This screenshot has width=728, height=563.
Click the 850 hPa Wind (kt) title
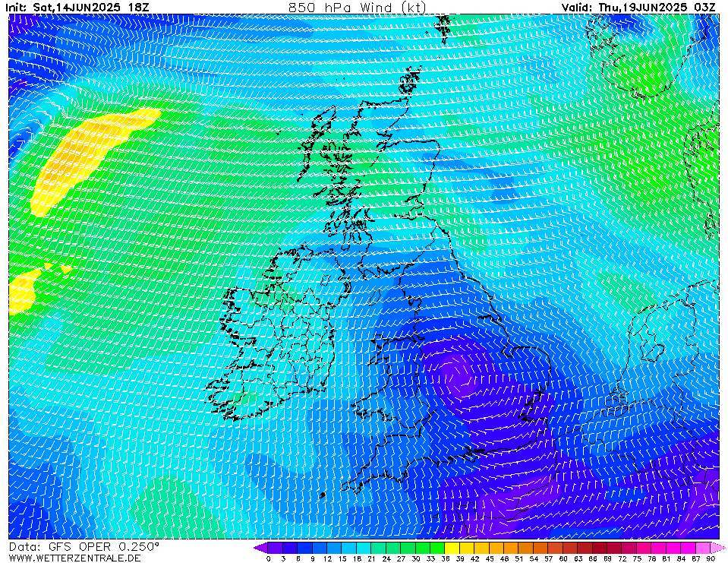(x=357, y=7)
